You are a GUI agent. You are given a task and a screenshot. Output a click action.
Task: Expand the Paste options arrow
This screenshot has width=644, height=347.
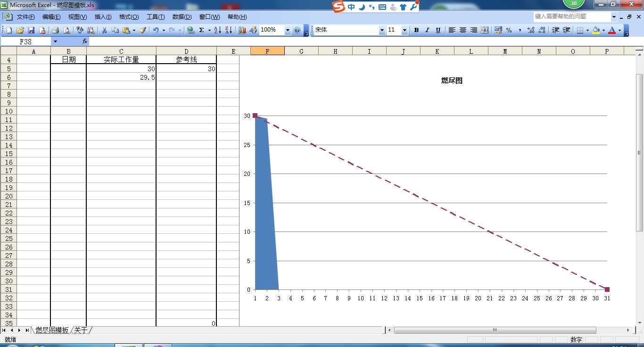(x=134, y=30)
